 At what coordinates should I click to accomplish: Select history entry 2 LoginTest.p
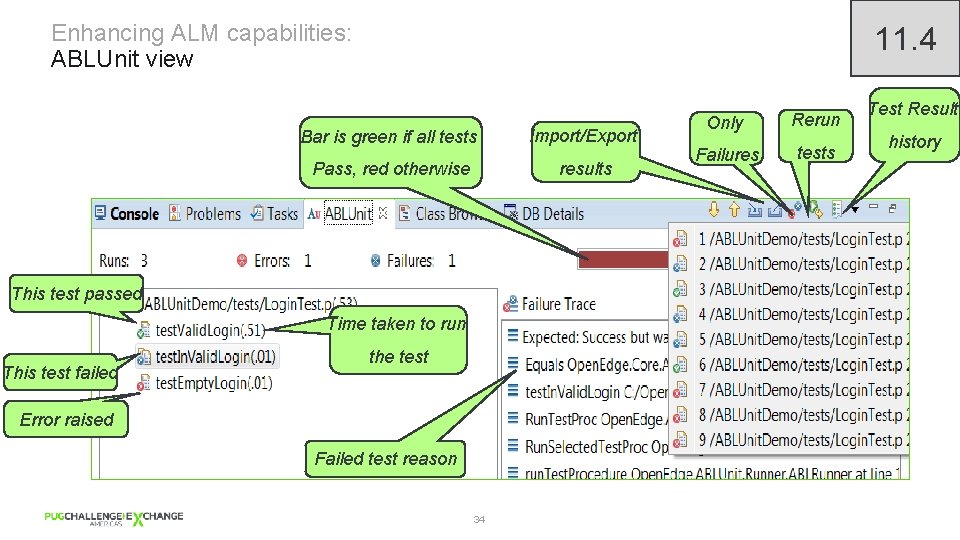(x=789, y=264)
